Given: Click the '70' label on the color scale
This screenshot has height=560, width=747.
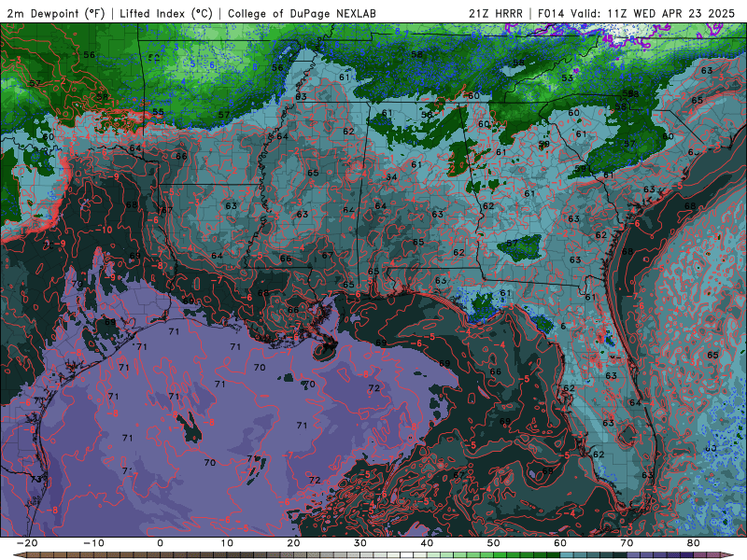Looking at the screenshot, I should [x=627, y=543].
